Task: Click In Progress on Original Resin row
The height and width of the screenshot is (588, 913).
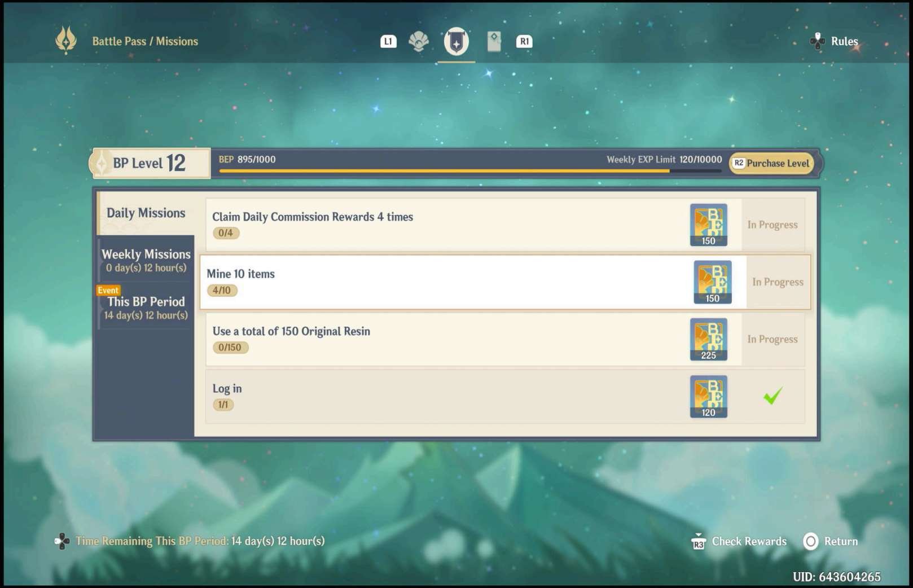Action: [772, 339]
